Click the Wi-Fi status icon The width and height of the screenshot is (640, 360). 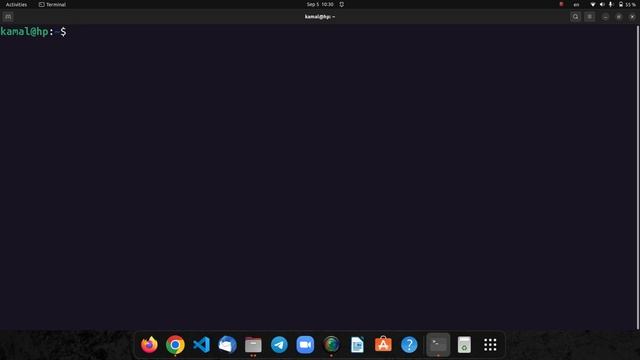[x=593, y=4]
